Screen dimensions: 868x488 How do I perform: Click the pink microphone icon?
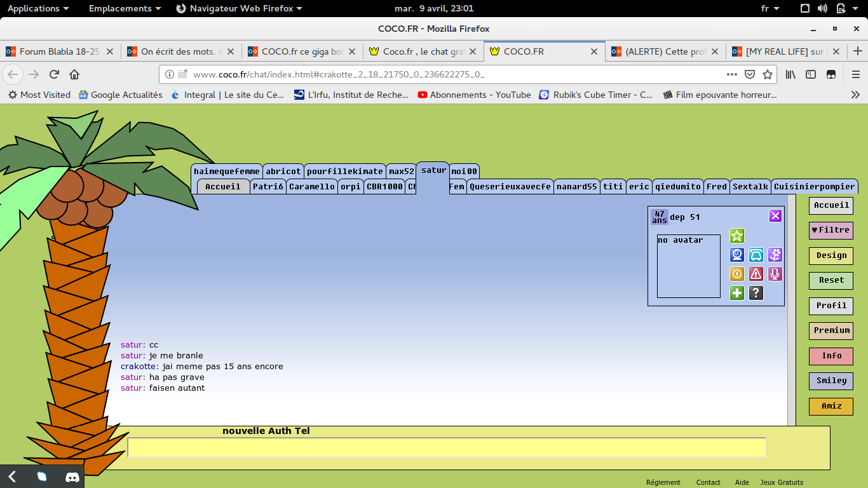(x=775, y=274)
